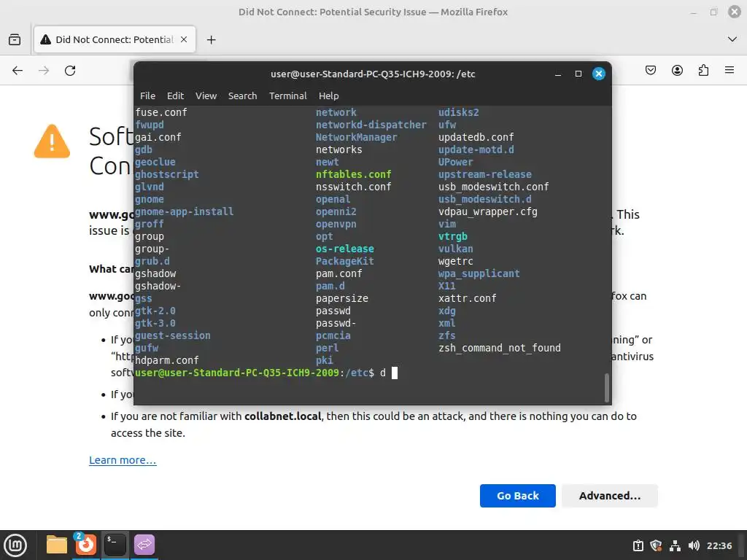The width and height of the screenshot is (747, 560).
Task: Open the Linux Mint start menu
Action: click(x=16, y=545)
